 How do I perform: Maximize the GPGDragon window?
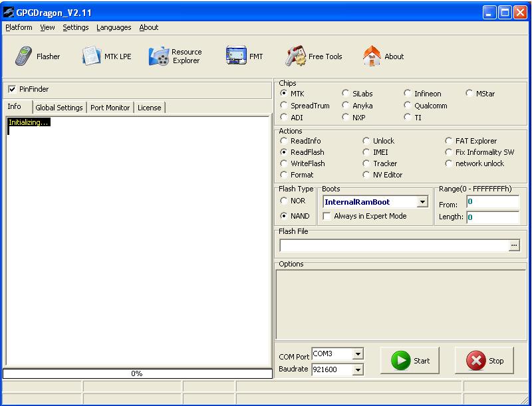coord(505,13)
